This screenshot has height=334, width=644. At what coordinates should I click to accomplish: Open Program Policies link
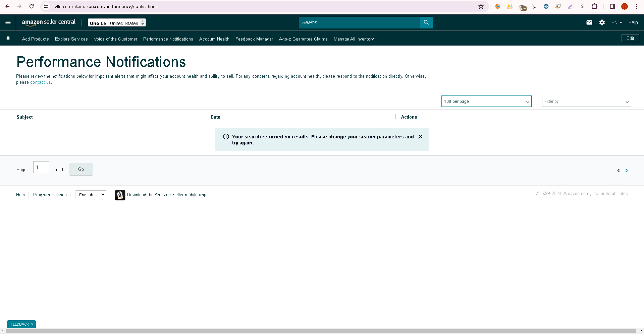(50, 195)
